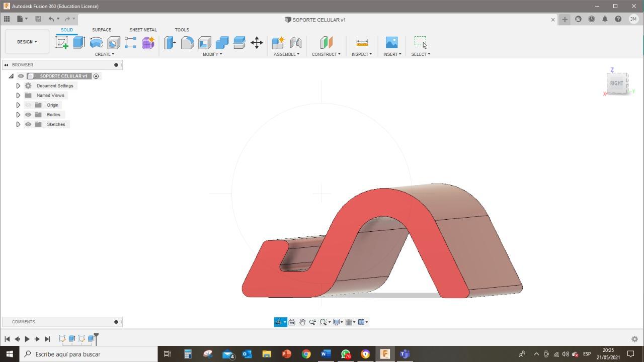Open Google Chrome from taskbar

(x=306, y=354)
